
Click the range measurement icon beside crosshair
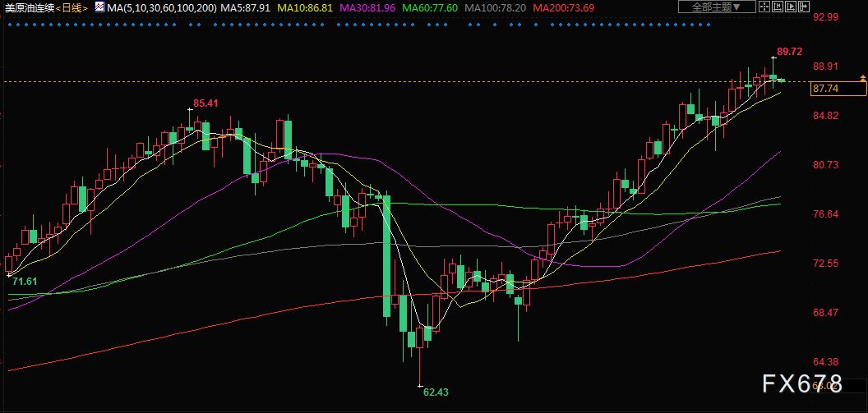tap(778, 7)
